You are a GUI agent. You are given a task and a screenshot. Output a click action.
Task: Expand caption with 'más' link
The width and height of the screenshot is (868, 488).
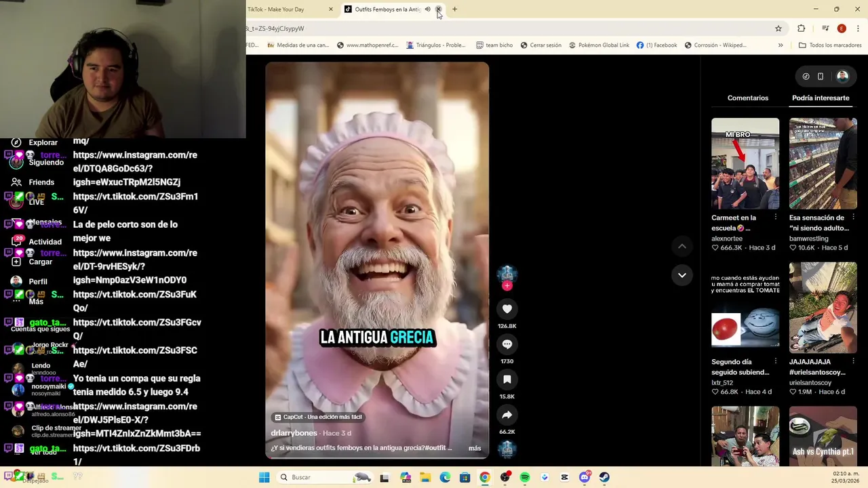[x=475, y=448]
